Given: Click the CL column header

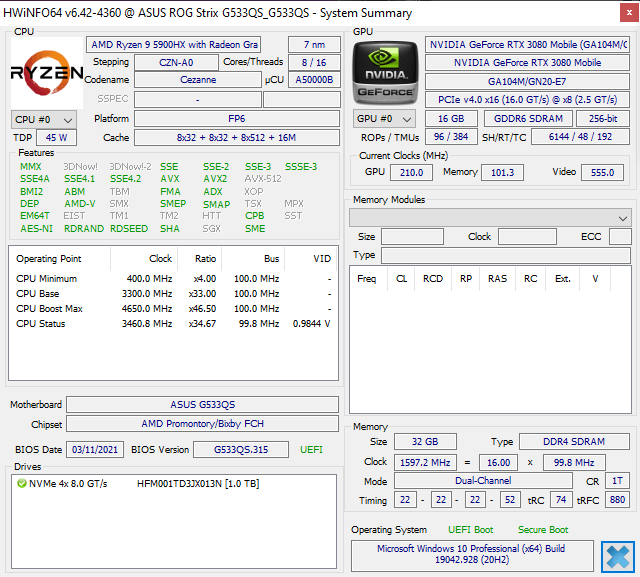Looking at the screenshot, I should coord(401,279).
